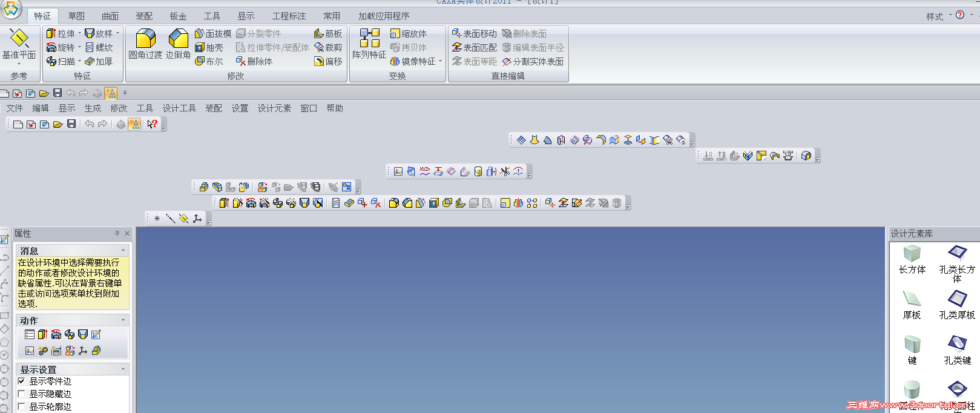This screenshot has height=413, width=980.
Task: Click the 基准平面 datum plane tool
Action: 19,46
